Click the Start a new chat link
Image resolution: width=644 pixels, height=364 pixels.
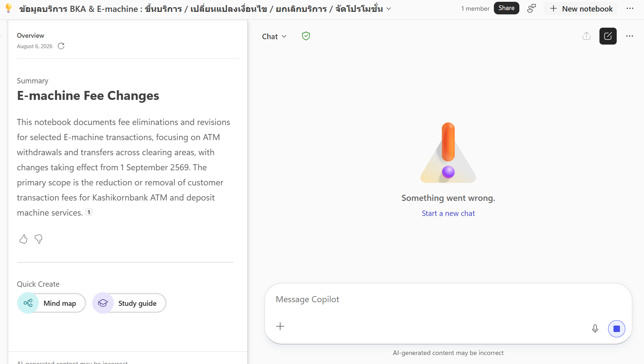pos(448,213)
